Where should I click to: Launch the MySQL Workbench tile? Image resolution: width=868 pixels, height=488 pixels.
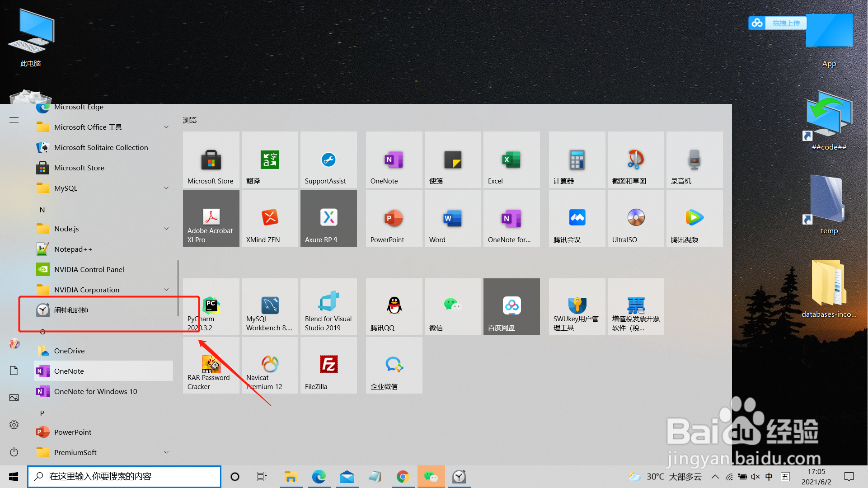(x=270, y=306)
